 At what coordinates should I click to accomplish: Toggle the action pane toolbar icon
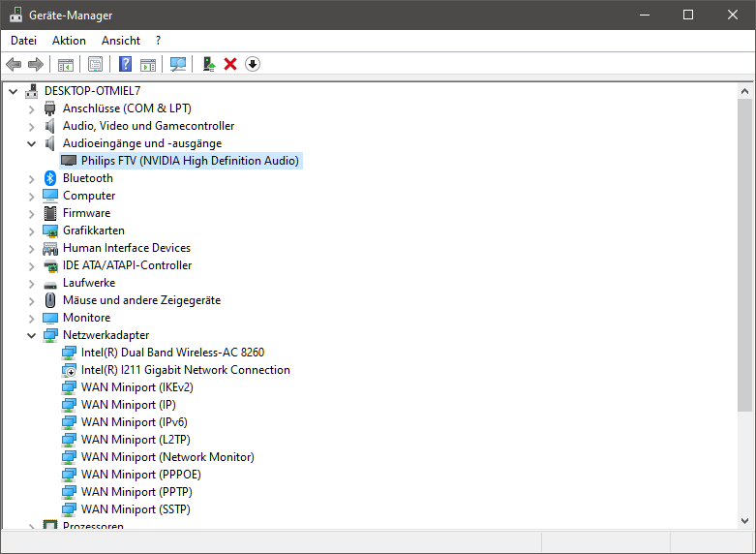[148, 64]
